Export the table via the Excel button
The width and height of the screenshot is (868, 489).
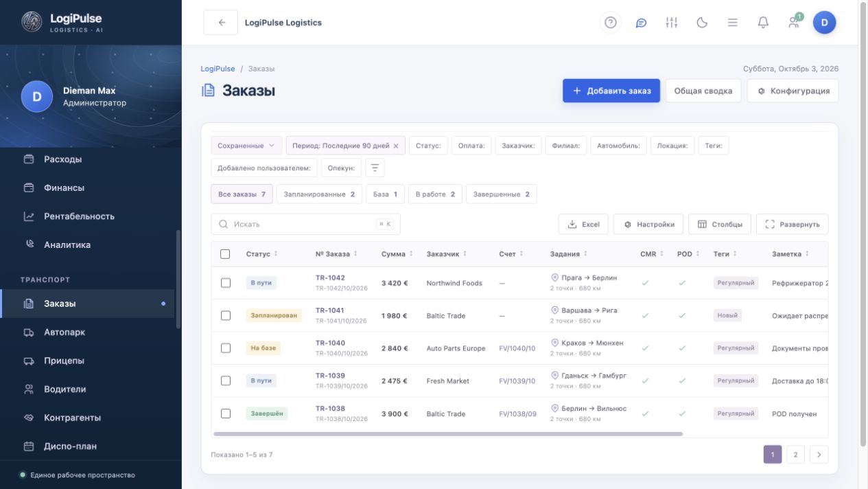pyautogui.click(x=584, y=225)
